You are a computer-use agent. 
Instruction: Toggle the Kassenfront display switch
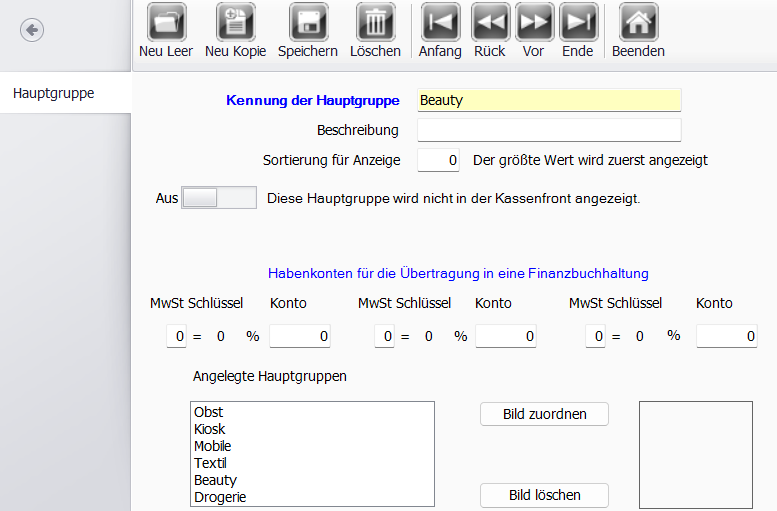[218, 198]
